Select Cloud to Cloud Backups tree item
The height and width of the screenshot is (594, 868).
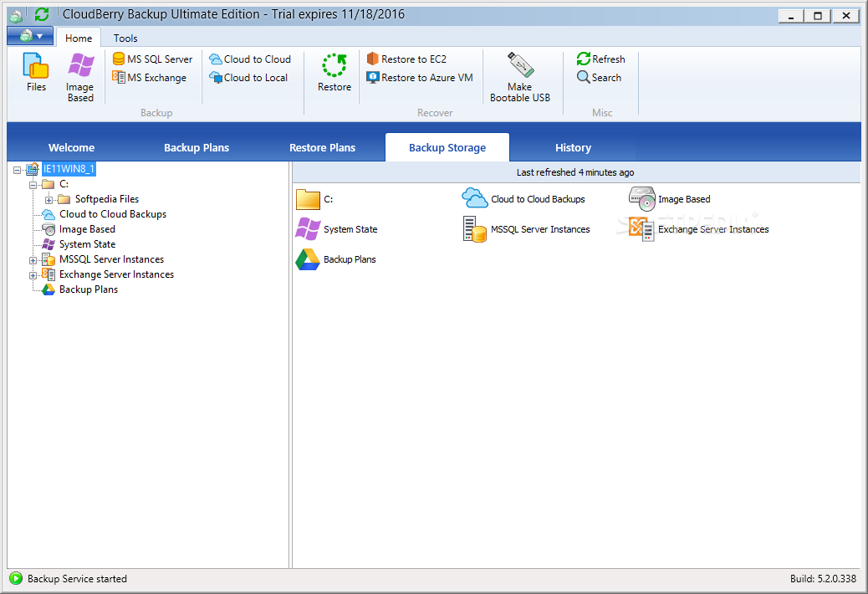click(x=113, y=213)
